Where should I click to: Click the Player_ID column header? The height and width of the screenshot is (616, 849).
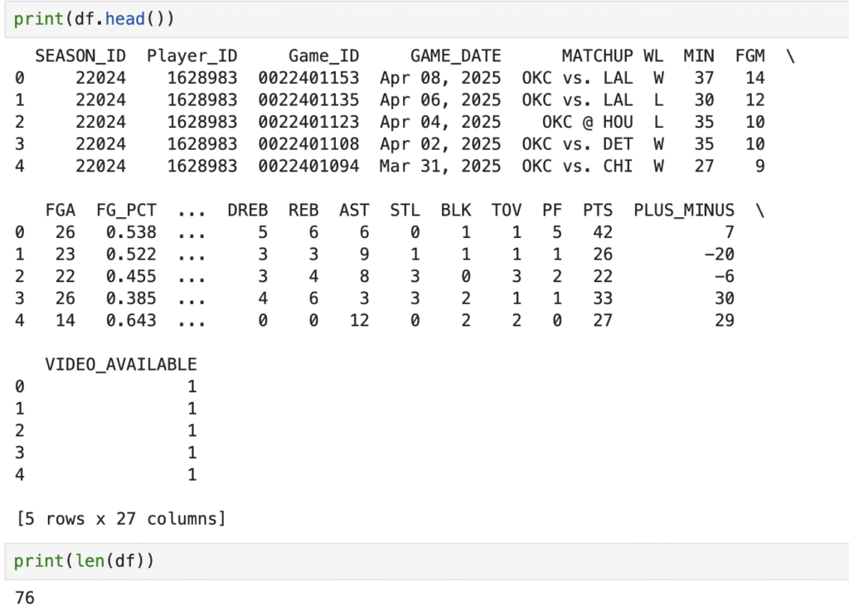192,56
